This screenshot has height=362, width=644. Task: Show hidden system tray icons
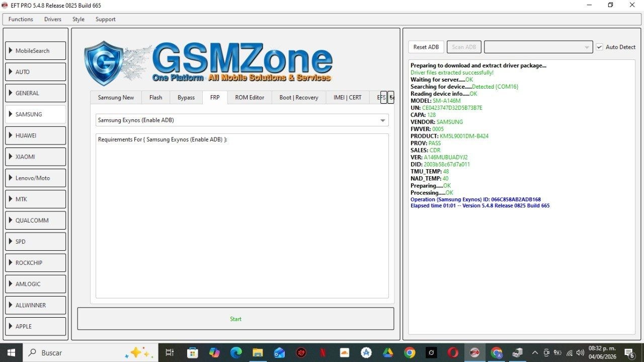pos(535,352)
